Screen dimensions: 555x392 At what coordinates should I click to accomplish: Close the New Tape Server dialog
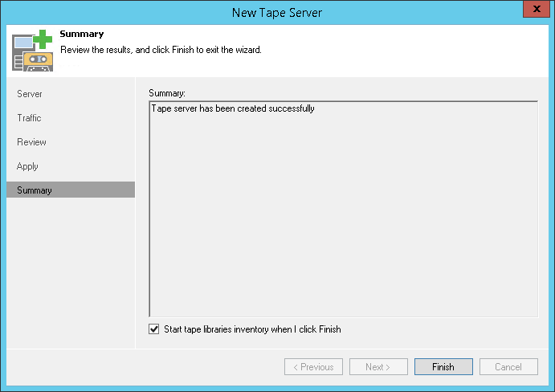[x=535, y=10]
